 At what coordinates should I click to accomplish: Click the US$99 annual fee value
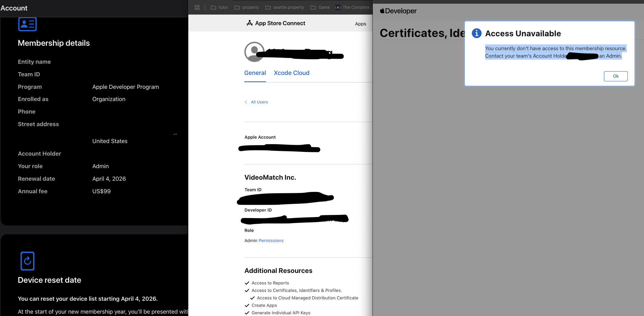coord(101,191)
